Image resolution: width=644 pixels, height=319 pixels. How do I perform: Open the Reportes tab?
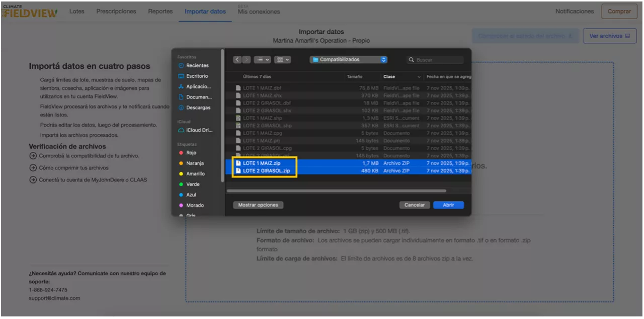[160, 12]
